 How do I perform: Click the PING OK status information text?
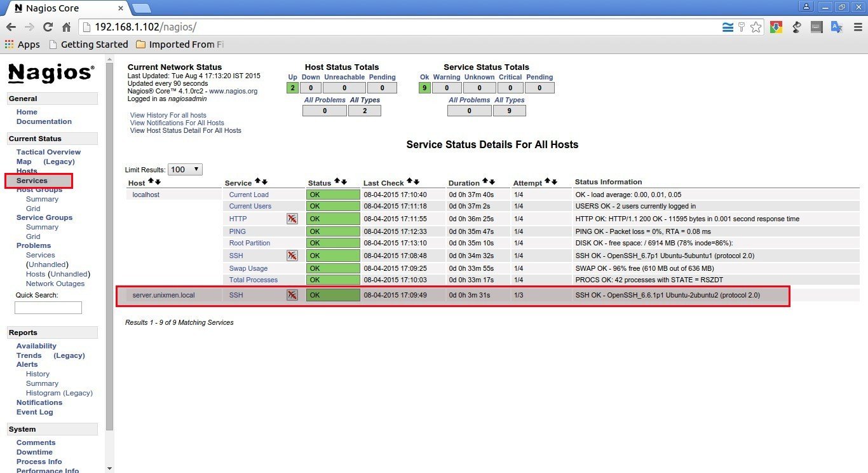[643, 231]
